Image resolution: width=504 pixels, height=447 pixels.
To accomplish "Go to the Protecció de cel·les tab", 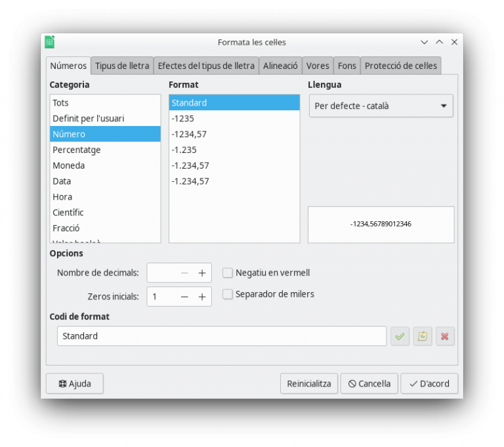I will coord(400,66).
